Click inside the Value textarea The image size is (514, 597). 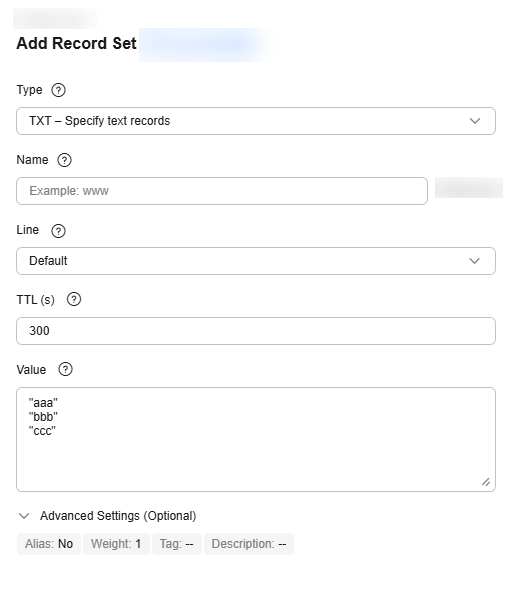coord(256,440)
